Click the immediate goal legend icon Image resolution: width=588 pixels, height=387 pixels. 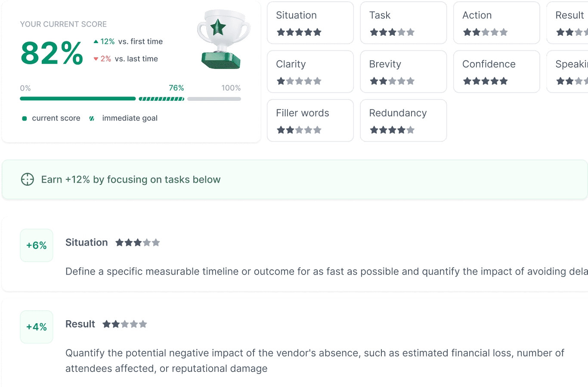pyautogui.click(x=91, y=118)
